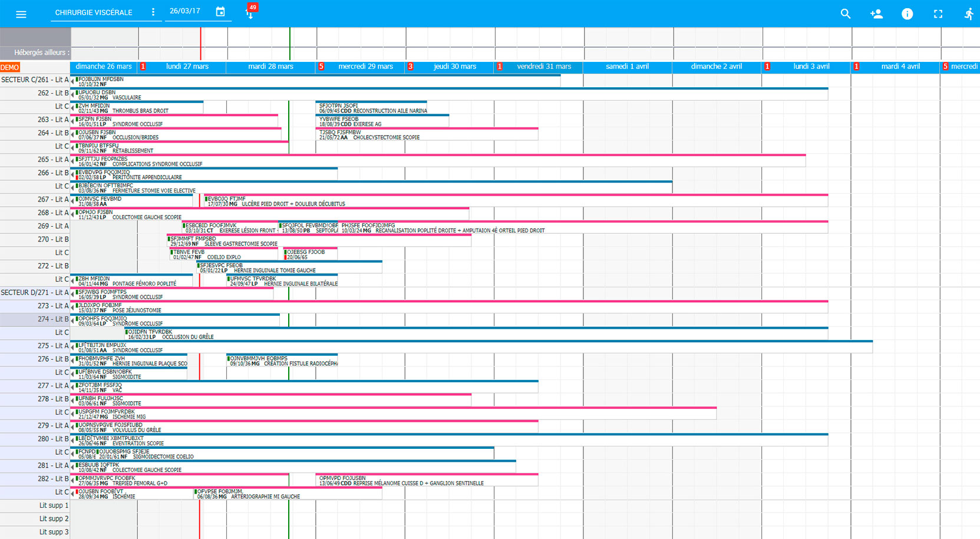This screenshot has width=980, height=539.
Task: Open pending movements icon with badge 49
Action: (x=250, y=12)
